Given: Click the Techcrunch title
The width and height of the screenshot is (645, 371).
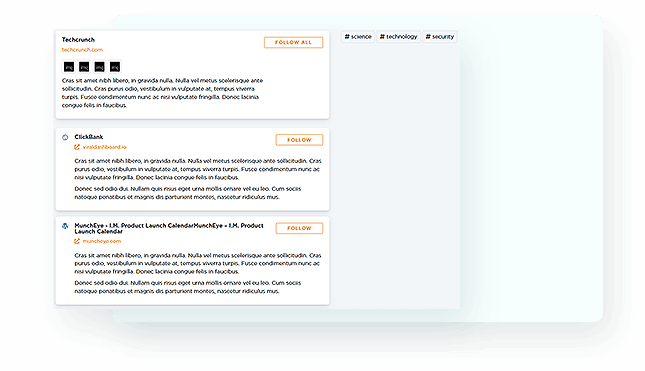Looking at the screenshot, I should pos(78,39).
